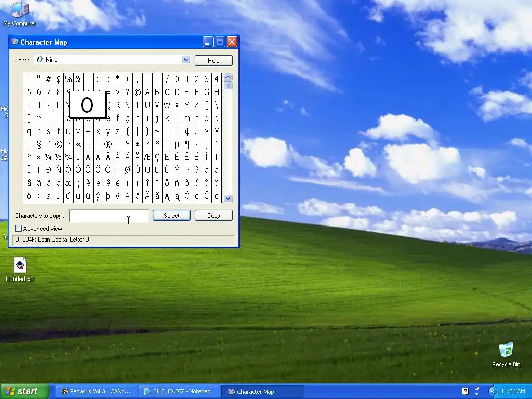
Task: Open the My Computer desktop icon
Action: 20,14
